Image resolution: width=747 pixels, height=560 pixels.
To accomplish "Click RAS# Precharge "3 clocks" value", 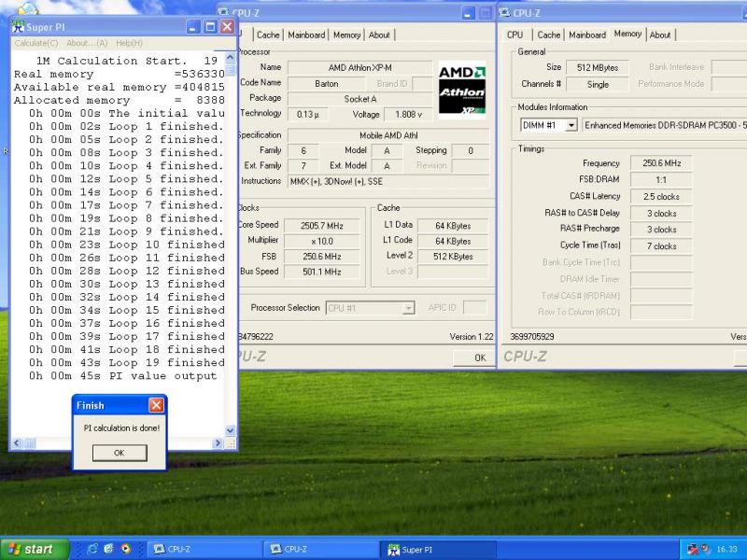I will coord(661,230).
